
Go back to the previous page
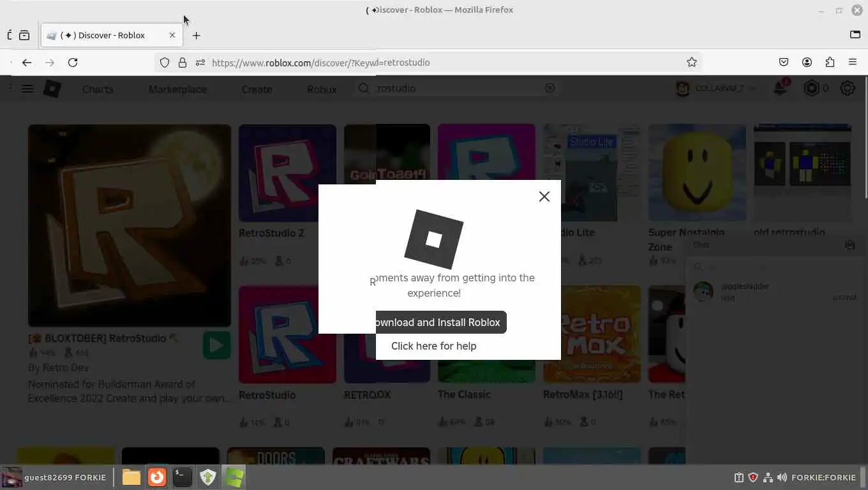click(x=26, y=63)
